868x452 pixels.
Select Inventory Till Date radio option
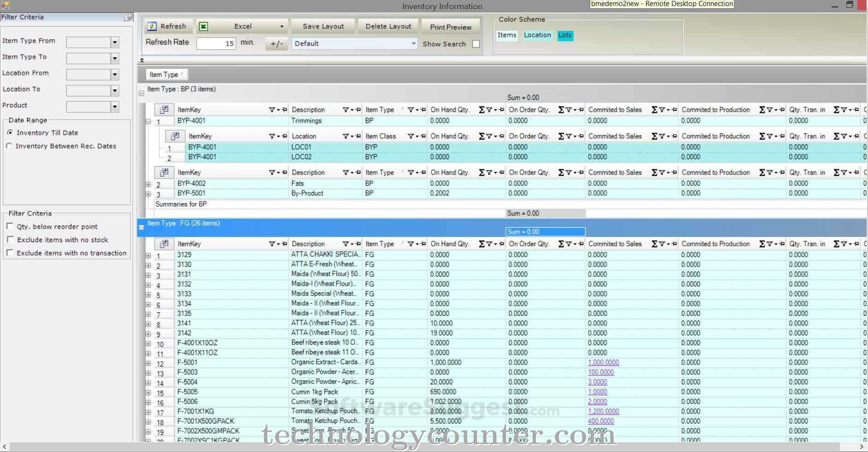pos(10,132)
